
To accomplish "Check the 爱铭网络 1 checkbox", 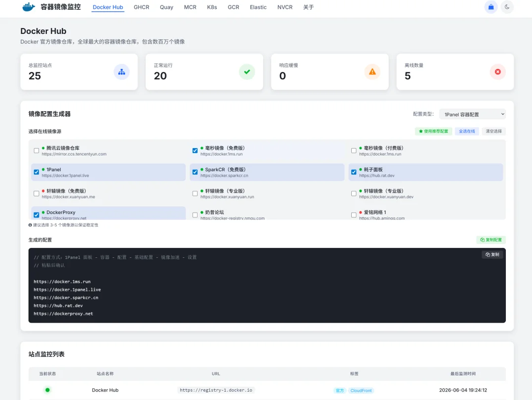I will 354,215.
